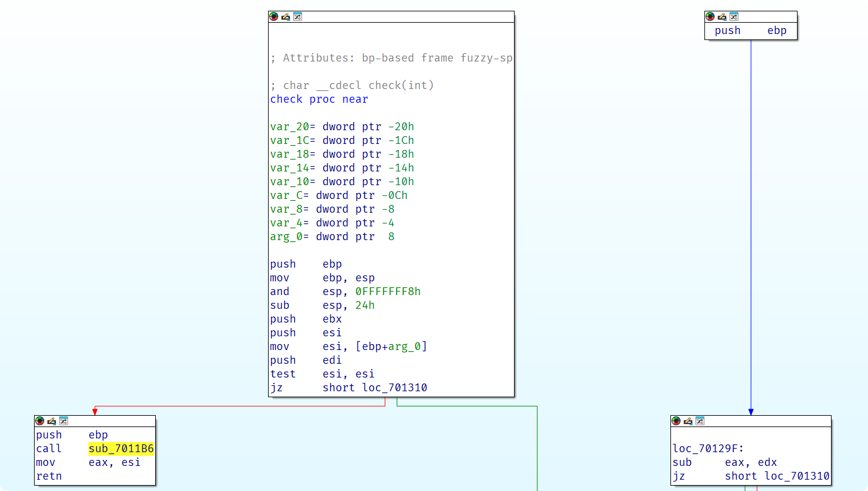Set node color for loc_70129F node
868x491 pixels.
tap(676, 421)
